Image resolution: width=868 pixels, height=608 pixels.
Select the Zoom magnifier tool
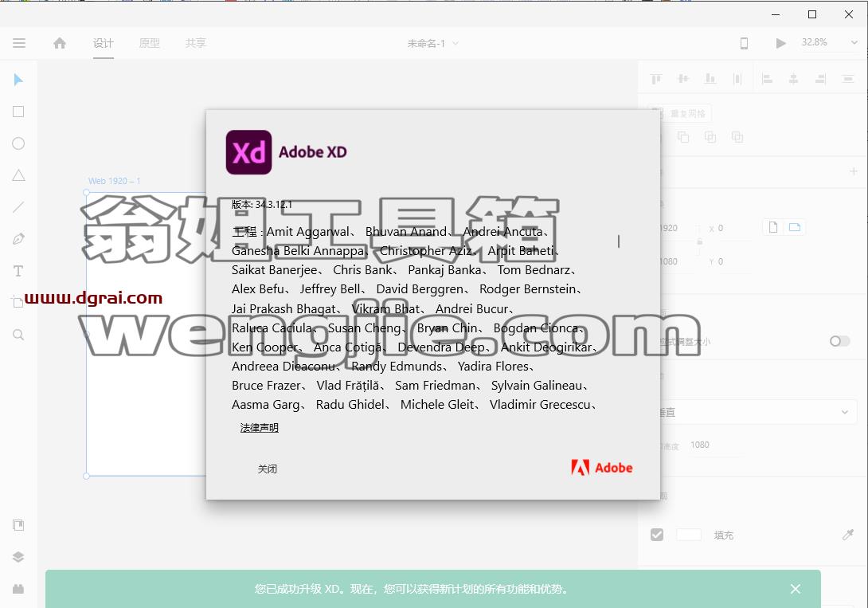[x=18, y=335]
